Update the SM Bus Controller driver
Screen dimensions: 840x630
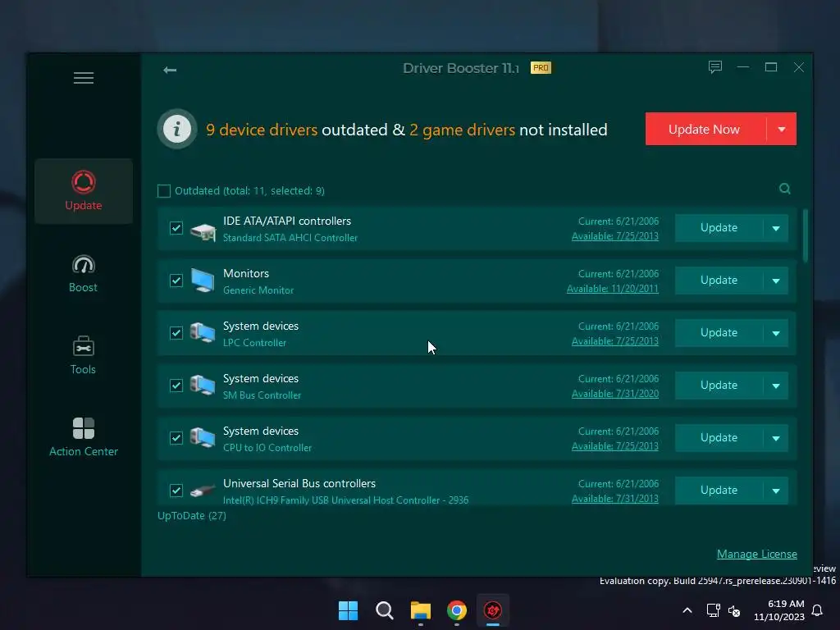pos(719,386)
